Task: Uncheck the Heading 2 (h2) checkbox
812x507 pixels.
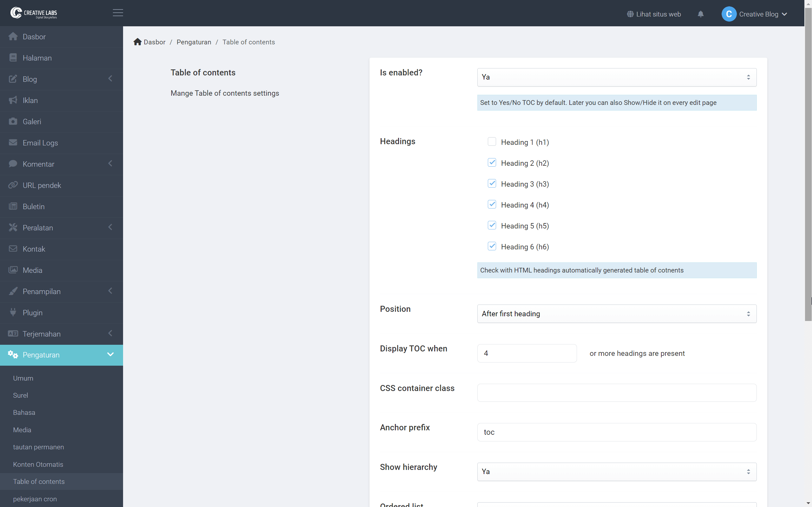Action: click(x=492, y=163)
